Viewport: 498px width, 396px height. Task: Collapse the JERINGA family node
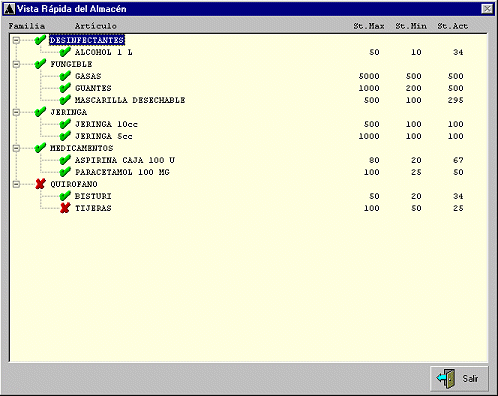(16, 112)
